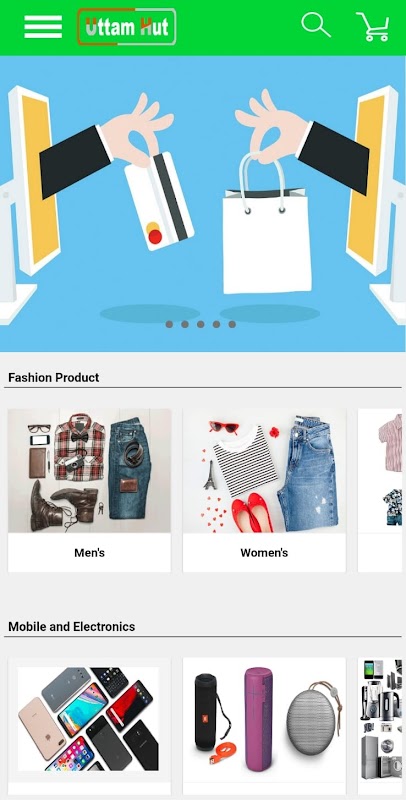The height and width of the screenshot is (800, 406).
Task: Select the third carousel dot indicator
Action: (201, 324)
